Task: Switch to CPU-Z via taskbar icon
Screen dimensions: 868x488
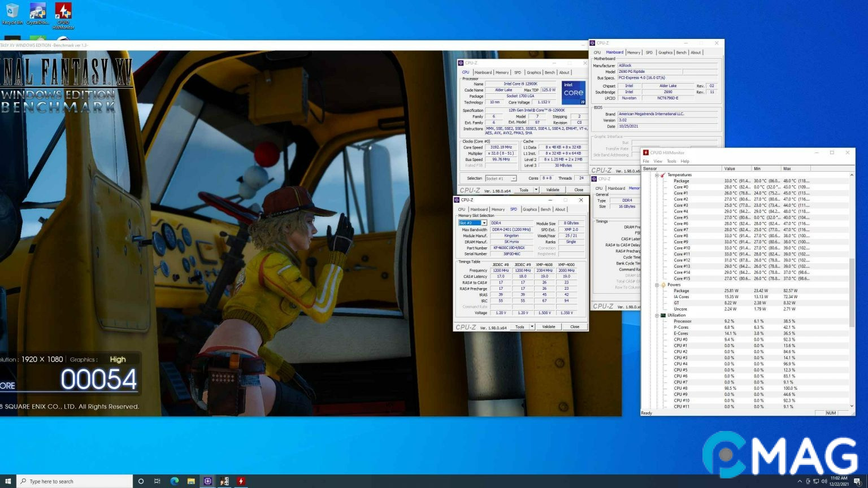Action: point(208,481)
